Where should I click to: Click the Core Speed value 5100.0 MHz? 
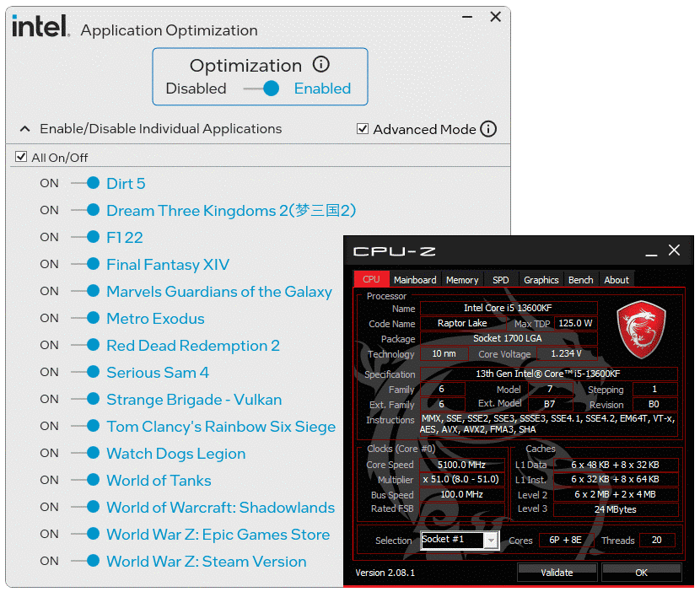click(461, 465)
